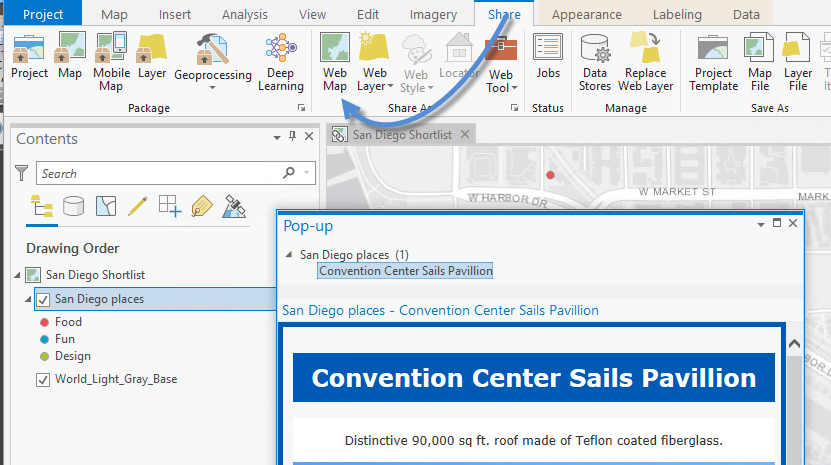Share as Web Map
831x465 pixels.
(x=335, y=61)
